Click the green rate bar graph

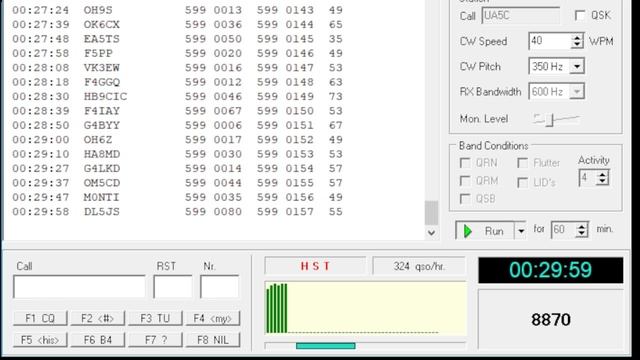[x=277, y=308]
